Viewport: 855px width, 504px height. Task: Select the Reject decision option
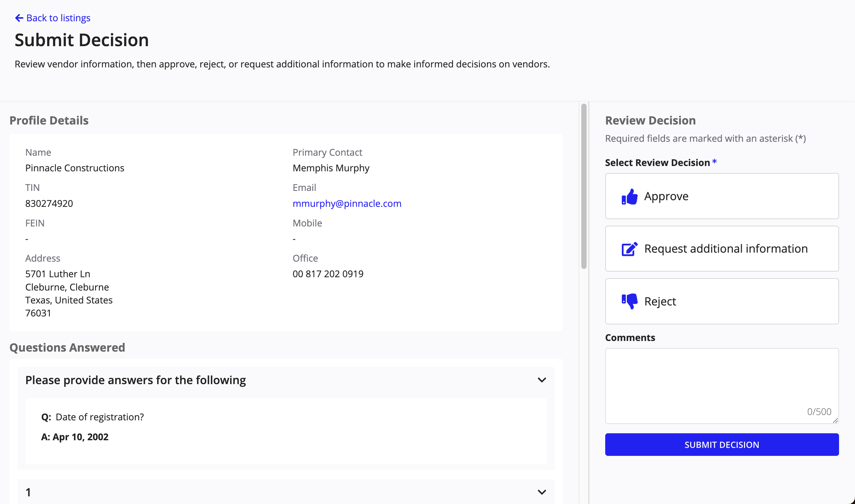tap(721, 301)
